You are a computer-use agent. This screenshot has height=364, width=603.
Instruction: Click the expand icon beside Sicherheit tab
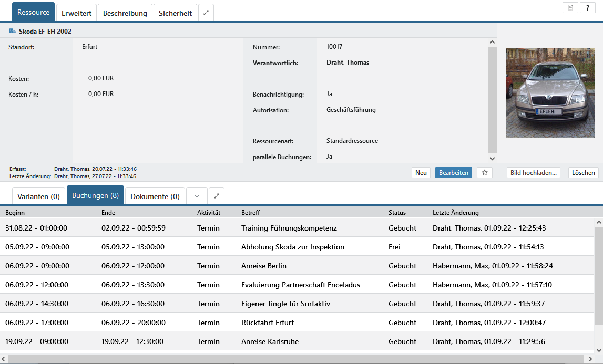click(x=206, y=13)
